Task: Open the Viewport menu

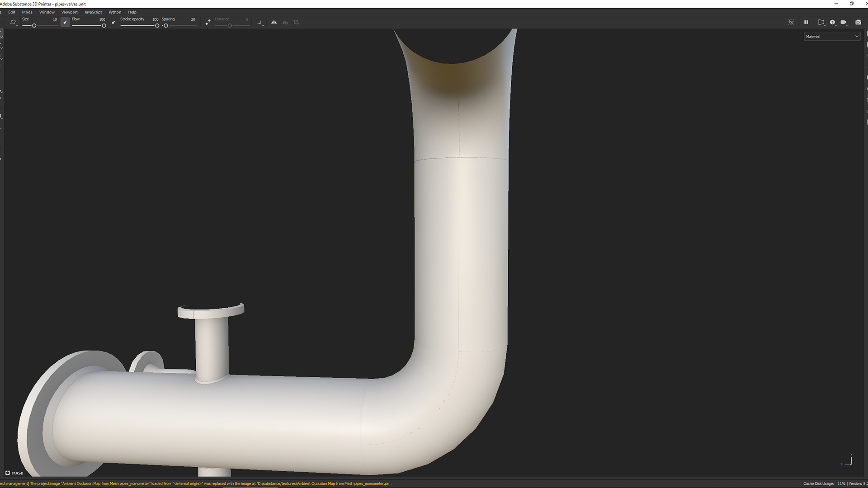Action: 69,12
